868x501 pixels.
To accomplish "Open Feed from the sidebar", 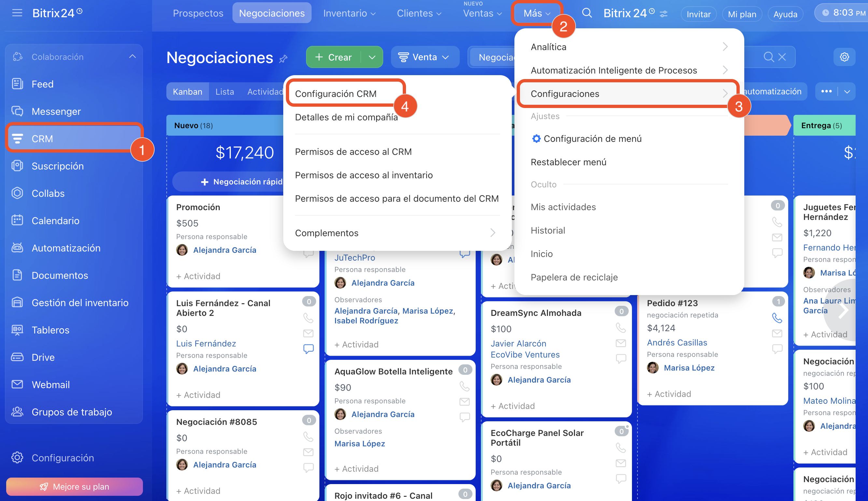I will pos(42,84).
